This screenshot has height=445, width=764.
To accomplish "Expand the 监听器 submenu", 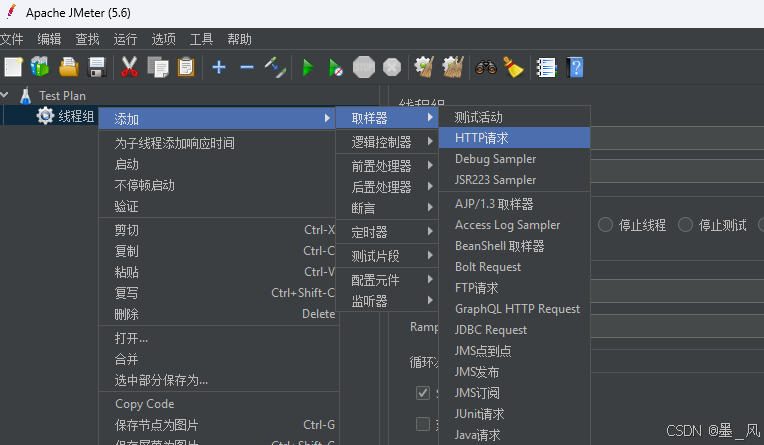I will point(387,301).
